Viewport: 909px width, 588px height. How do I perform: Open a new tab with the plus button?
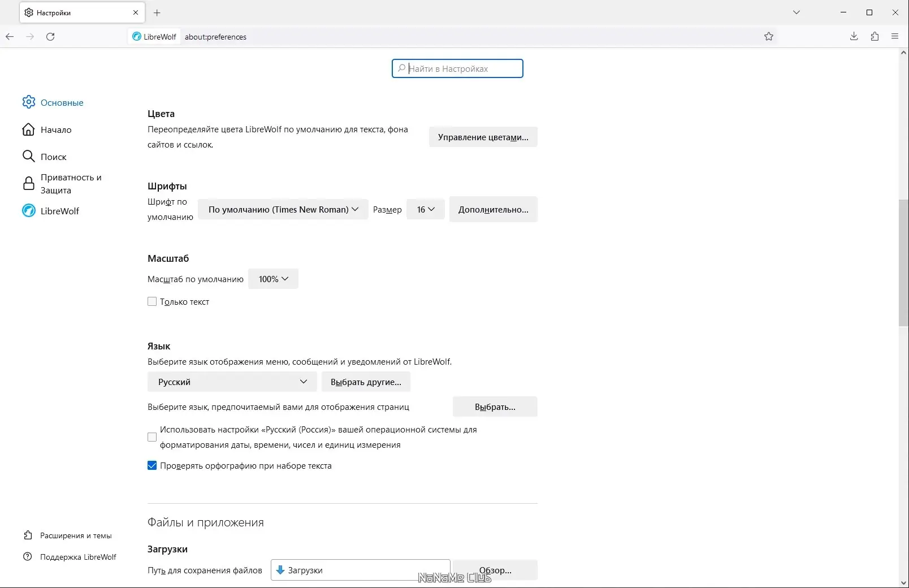coord(157,12)
